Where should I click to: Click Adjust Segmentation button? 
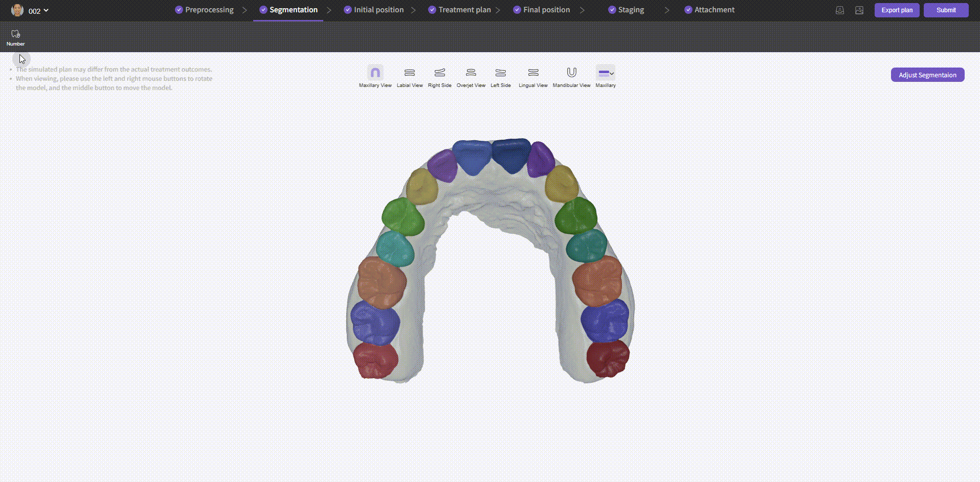click(927, 75)
